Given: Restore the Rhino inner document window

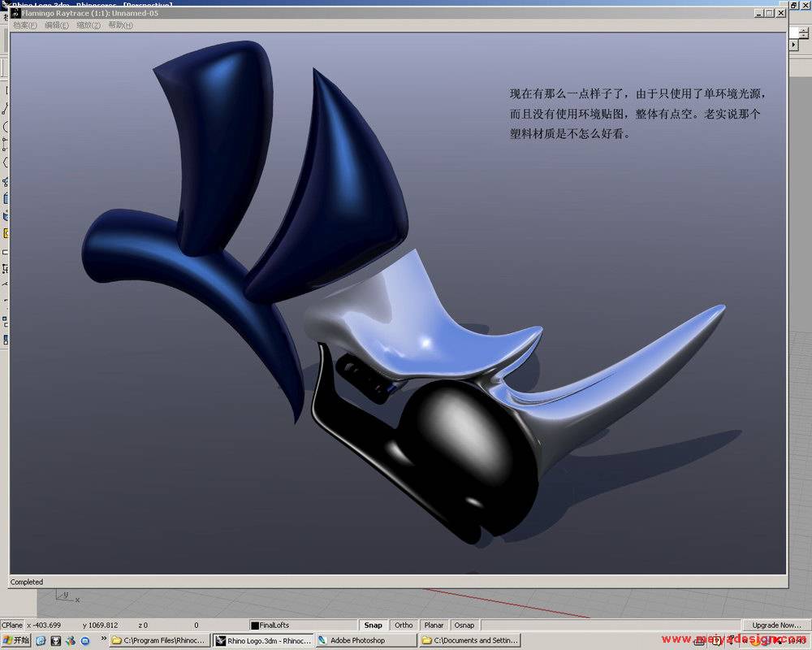Looking at the screenshot, I should (794, 5).
